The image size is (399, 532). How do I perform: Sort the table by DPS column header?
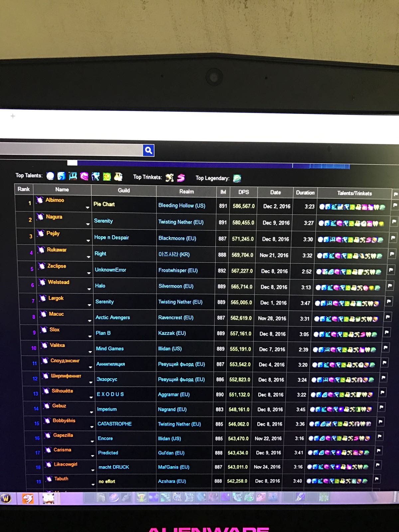244,192
